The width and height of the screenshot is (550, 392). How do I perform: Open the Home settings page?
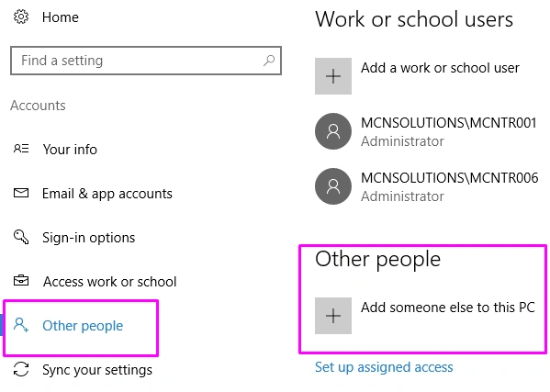pos(61,17)
